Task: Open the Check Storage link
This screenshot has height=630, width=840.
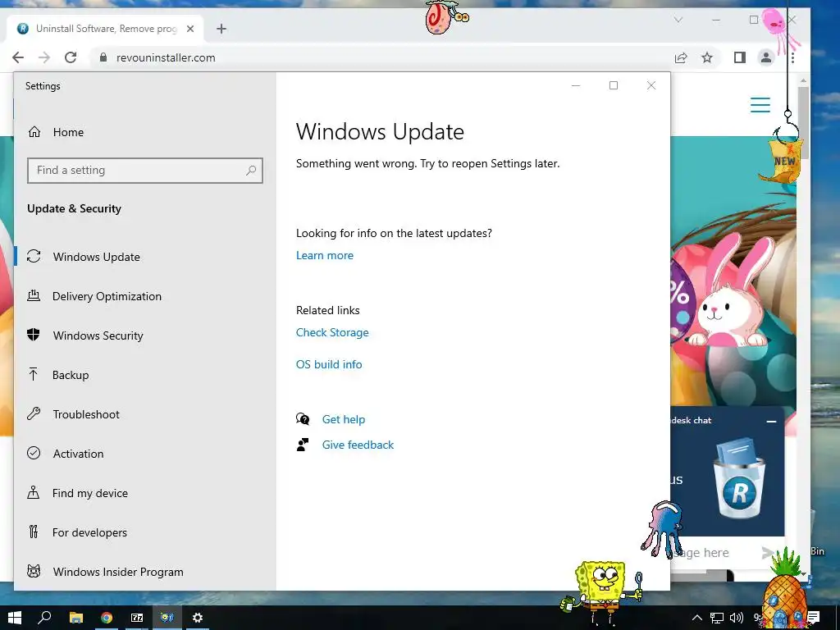Action: pos(332,333)
